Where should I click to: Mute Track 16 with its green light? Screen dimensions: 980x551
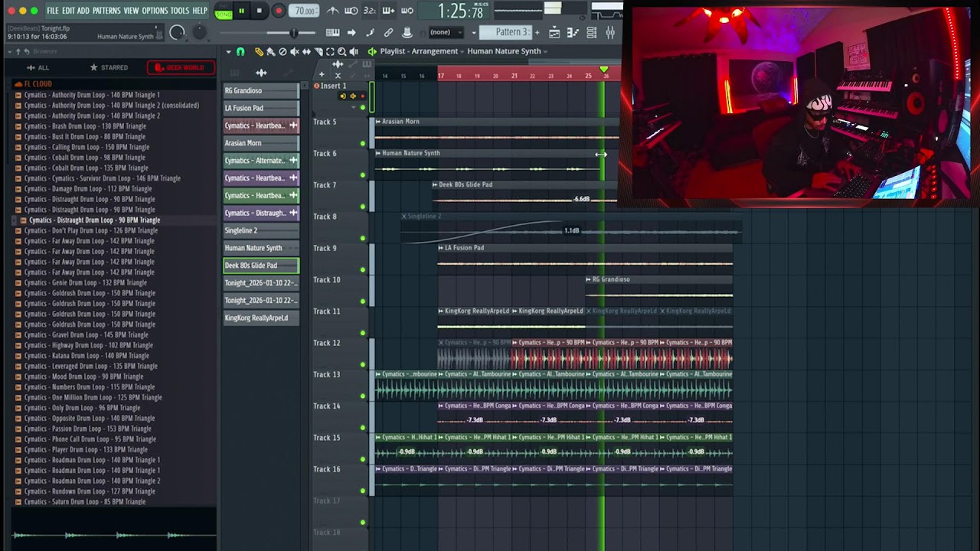[363, 491]
